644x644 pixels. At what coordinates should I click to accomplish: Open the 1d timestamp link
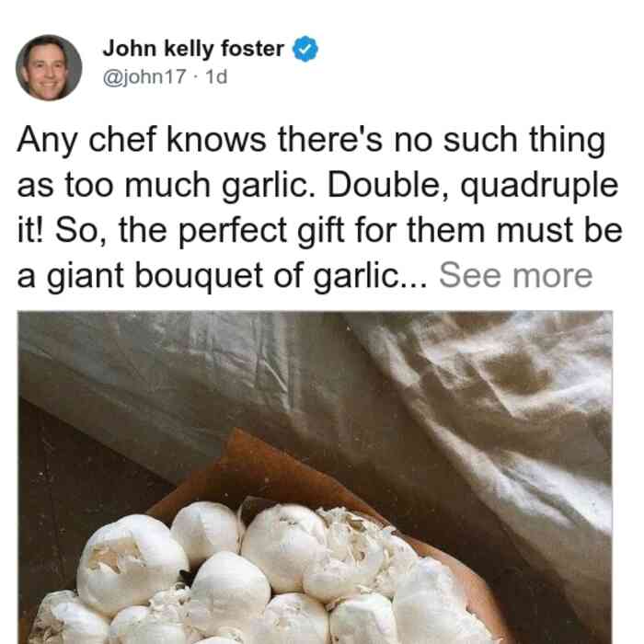tap(216, 76)
